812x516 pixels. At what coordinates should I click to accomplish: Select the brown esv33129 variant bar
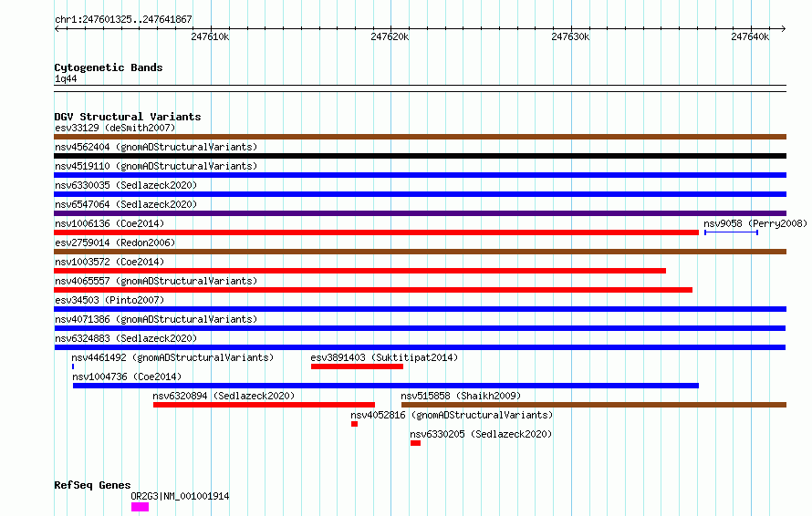[420, 137]
